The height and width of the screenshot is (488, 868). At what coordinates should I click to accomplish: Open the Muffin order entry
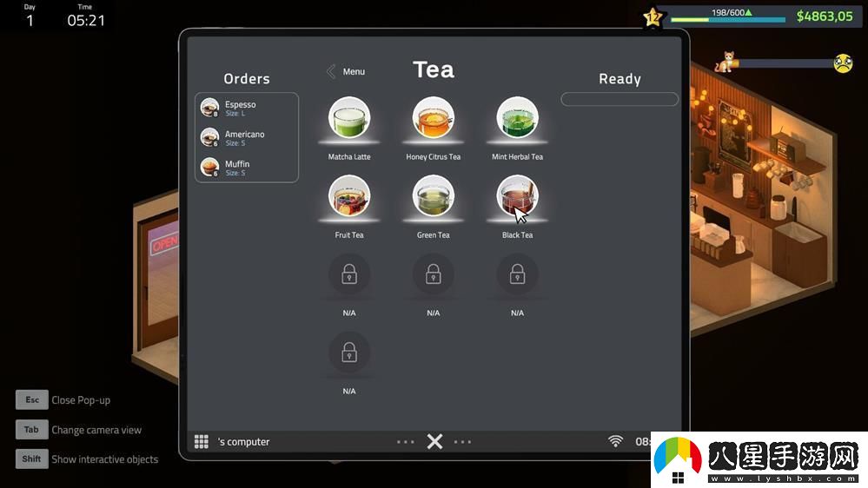(247, 168)
